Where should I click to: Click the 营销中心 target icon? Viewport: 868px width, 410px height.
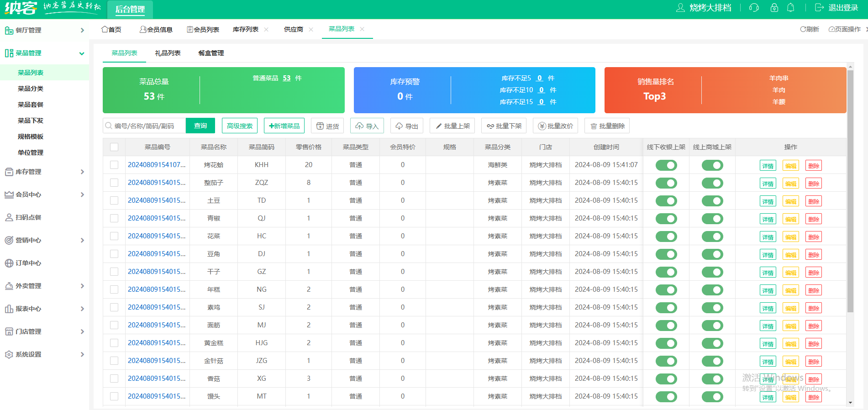[x=9, y=240]
